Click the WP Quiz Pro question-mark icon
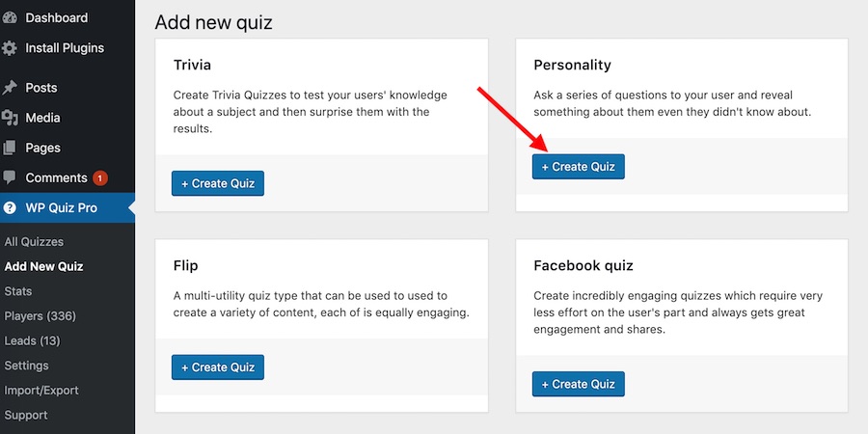This screenshot has height=434, width=868. coord(10,207)
